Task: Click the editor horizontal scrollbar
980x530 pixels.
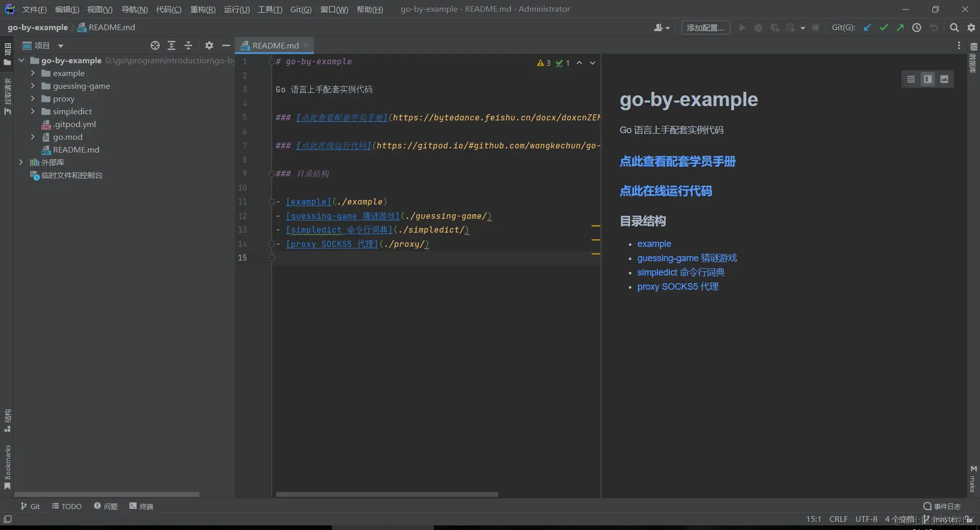Action: coord(387,494)
